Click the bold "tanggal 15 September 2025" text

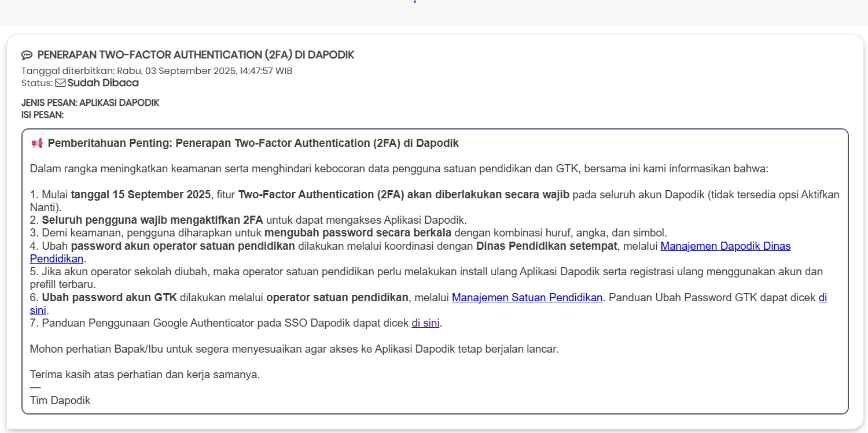141,194
